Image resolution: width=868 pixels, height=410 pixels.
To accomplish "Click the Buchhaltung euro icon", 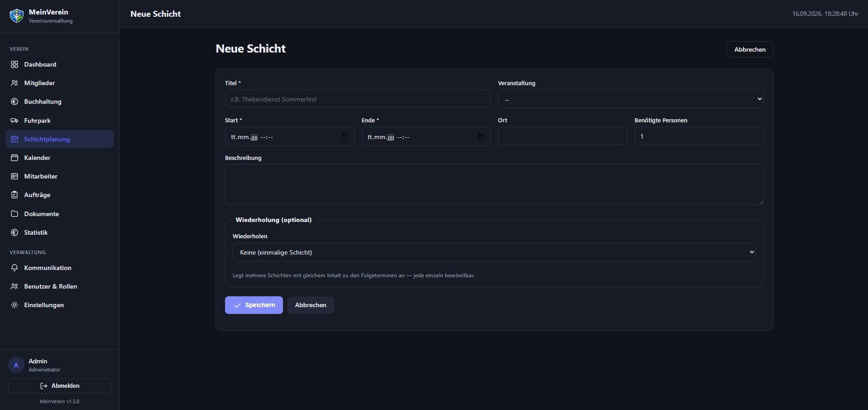I will [x=14, y=101].
